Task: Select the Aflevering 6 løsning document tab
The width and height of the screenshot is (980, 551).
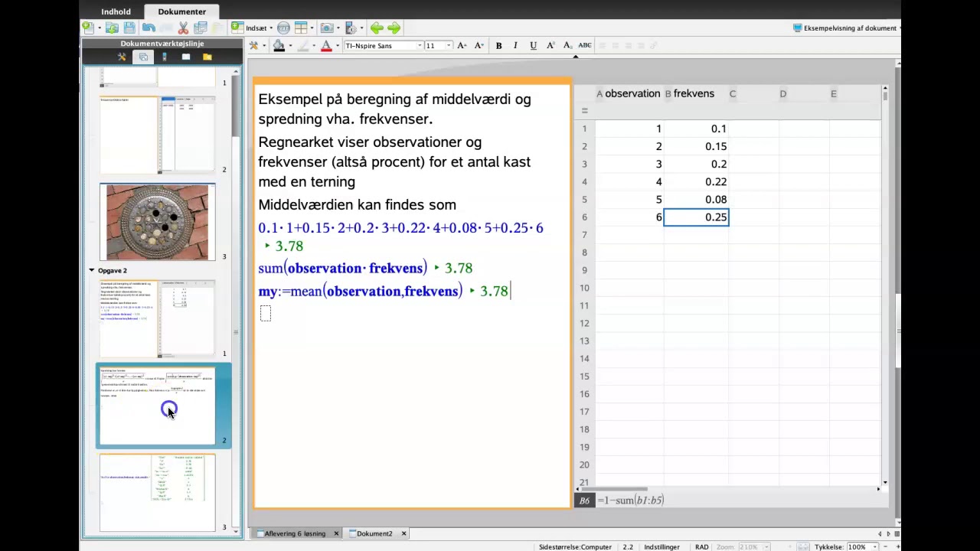Action: click(295, 533)
